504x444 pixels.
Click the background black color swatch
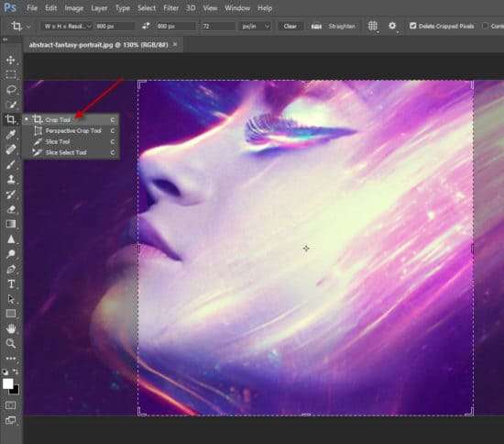coord(16,391)
